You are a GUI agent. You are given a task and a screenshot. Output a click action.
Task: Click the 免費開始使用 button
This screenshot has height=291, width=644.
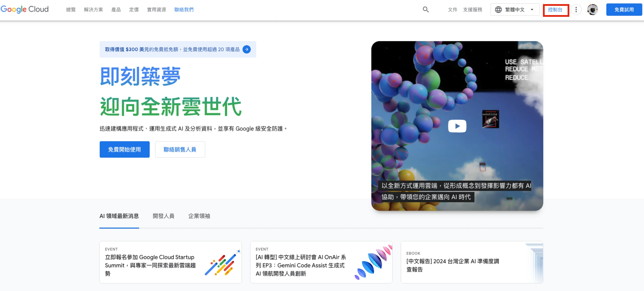[x=125, y=149]
